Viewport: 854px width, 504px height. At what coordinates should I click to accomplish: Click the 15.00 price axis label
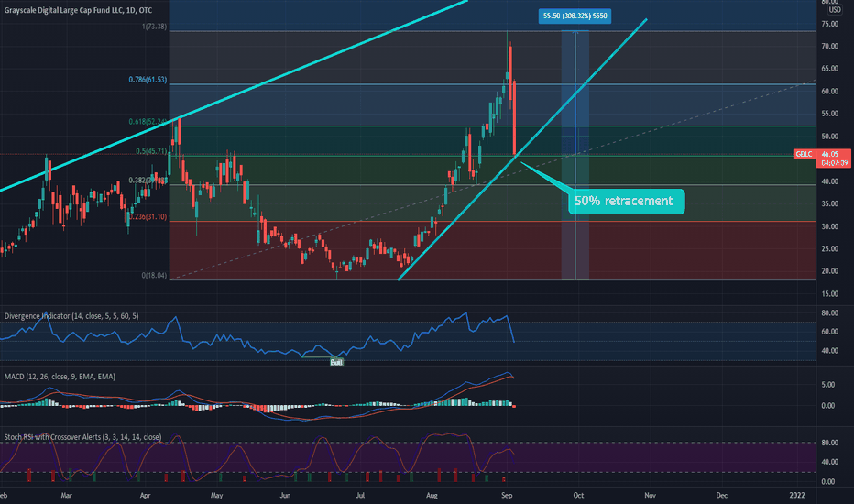829,294
